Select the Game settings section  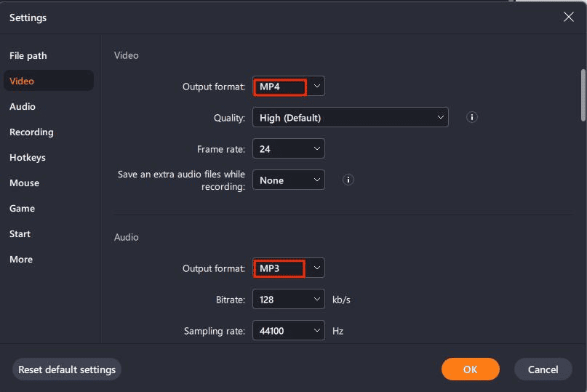pyautogui.click(x=22, y=209)
